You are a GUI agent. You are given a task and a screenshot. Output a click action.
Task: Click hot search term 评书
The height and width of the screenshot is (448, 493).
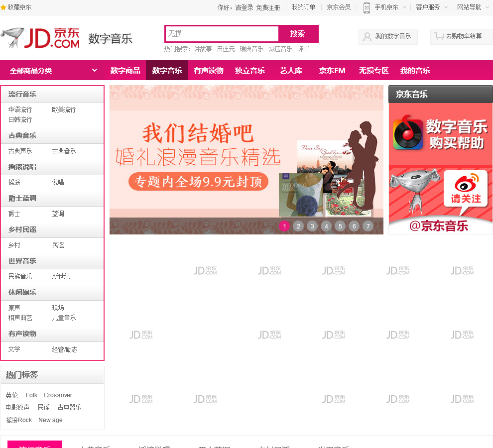click(303, 49)
